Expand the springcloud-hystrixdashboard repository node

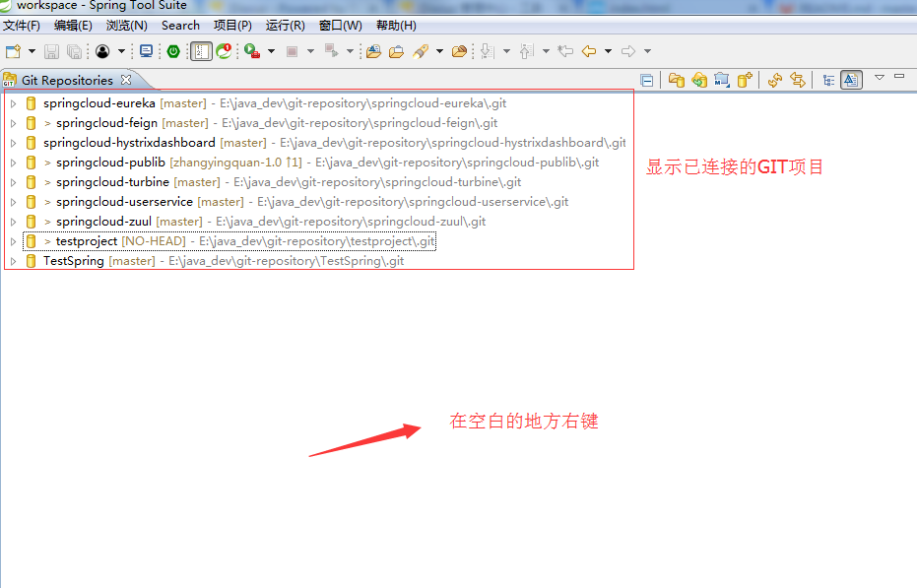tap(13, 143)
